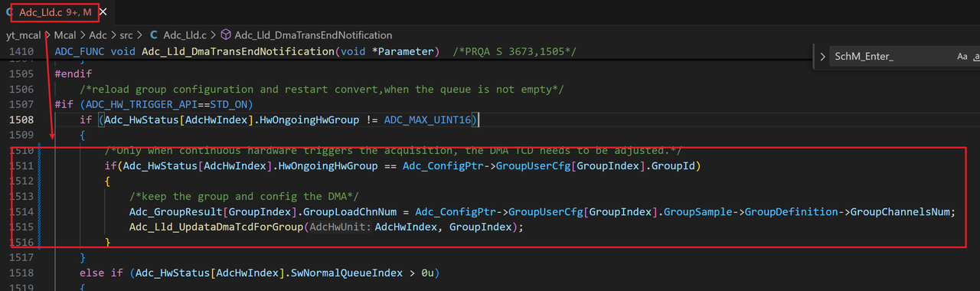Click the git change marker beside line 1513

[38, 196]
